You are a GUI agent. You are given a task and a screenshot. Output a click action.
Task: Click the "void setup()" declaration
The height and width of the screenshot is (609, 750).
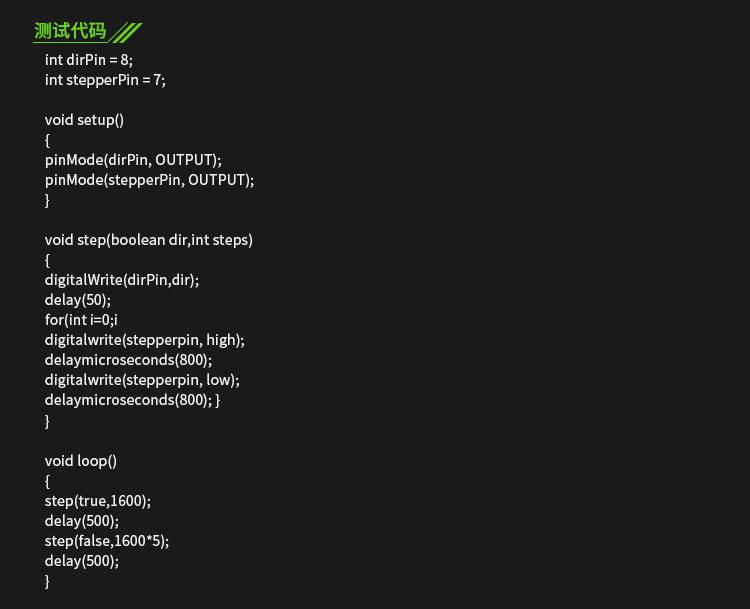(x=84, y=120)
